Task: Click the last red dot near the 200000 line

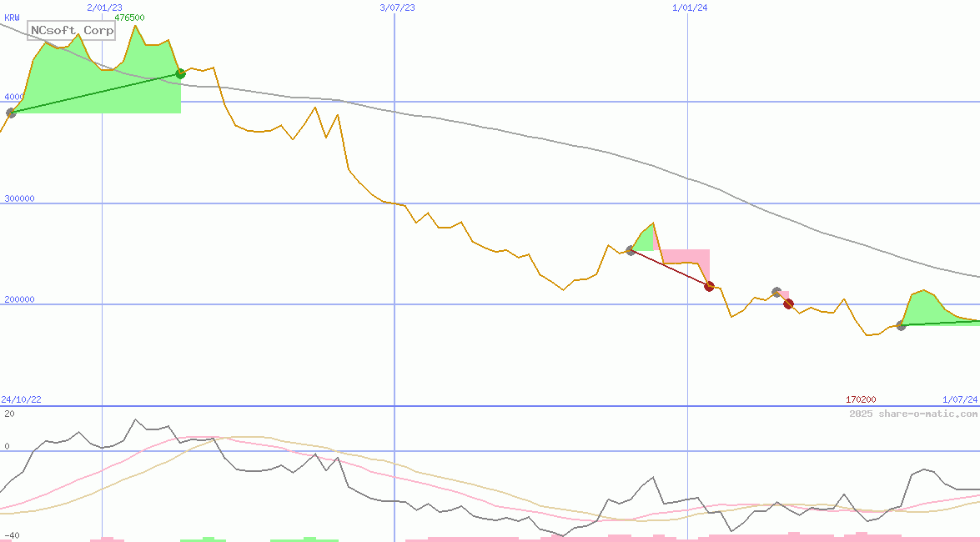Action: coord(788,304)
